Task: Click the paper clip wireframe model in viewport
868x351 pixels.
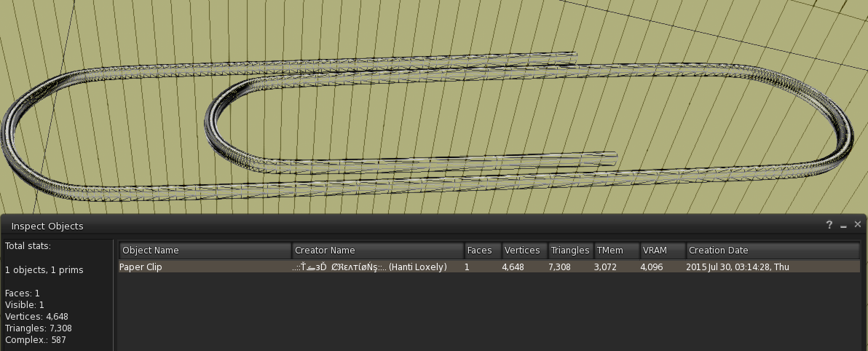Action: tap(426, 127)
